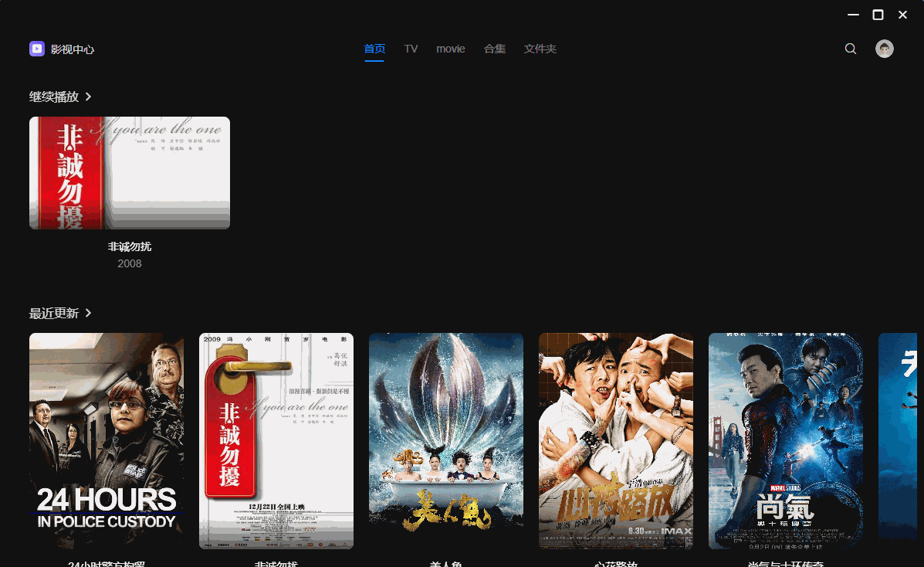The image size is (924, 567).
Task: Open the movie tab
Action: (451, 49)
